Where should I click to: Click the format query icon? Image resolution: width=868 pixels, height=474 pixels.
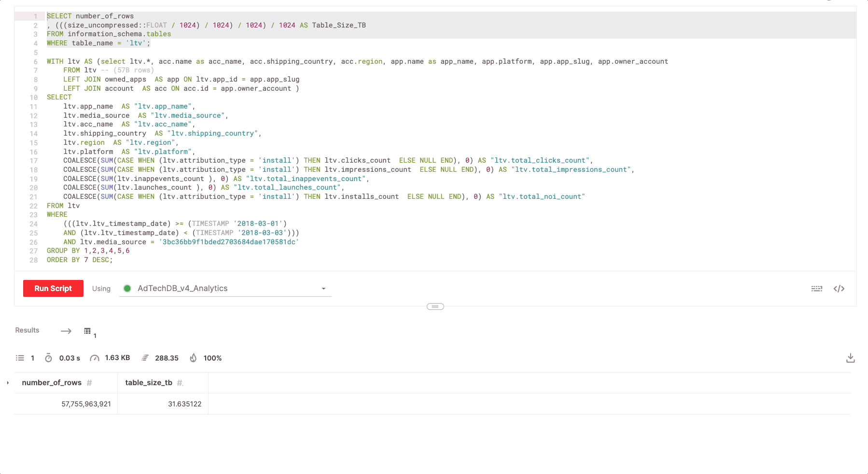816,289
